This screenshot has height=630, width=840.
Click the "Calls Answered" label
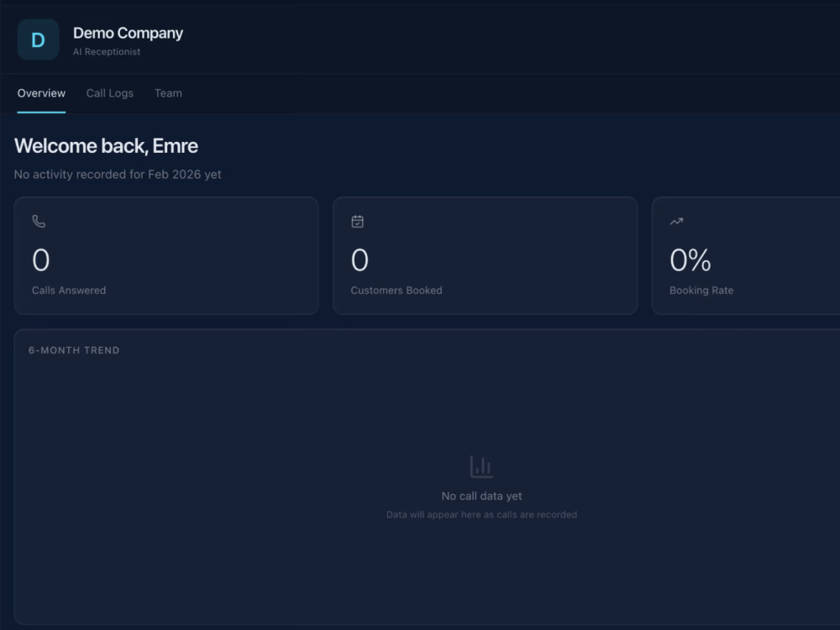point(69,291)
